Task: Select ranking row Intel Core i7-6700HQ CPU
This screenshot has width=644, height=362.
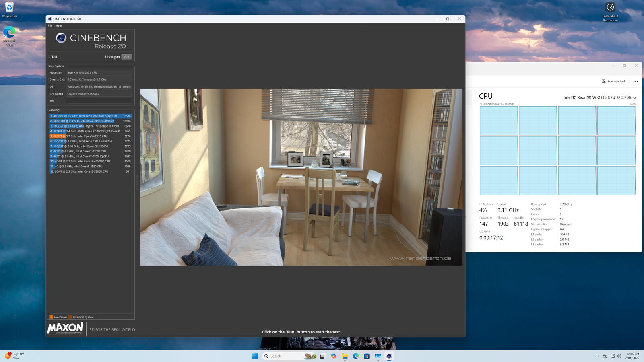Action: (x=91, y=156)
